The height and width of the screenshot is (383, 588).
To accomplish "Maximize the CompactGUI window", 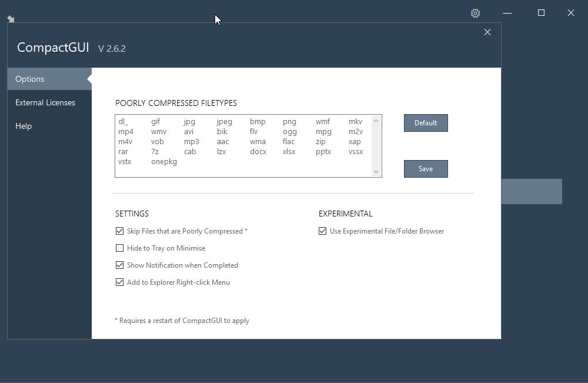I will pyautogui.click(x=541, y=13).
